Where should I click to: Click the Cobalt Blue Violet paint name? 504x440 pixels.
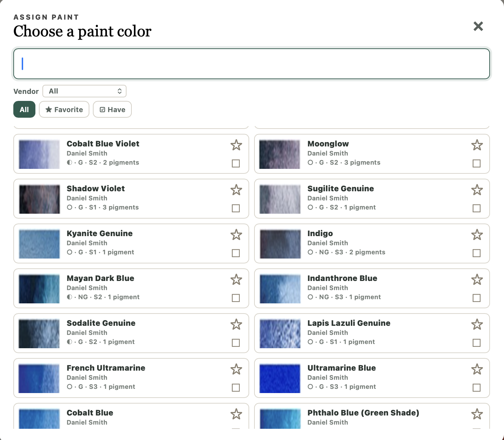tap(103, 144)
